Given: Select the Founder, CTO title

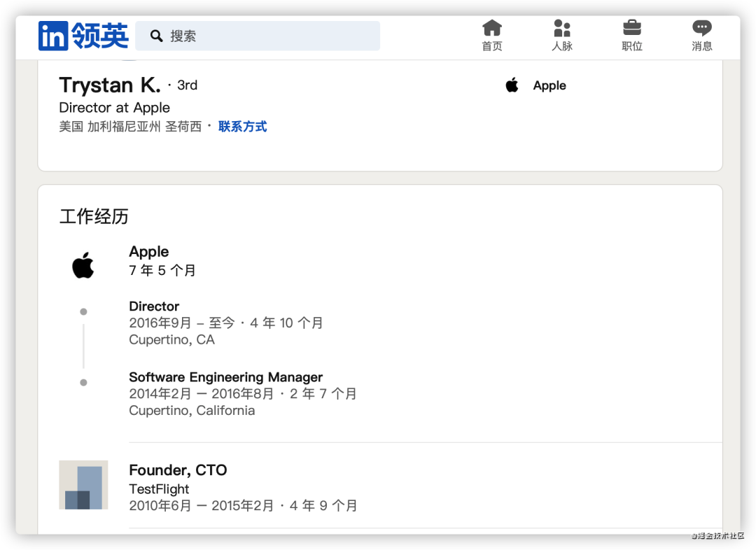Looking at the screenshot, I should [178, 470].
